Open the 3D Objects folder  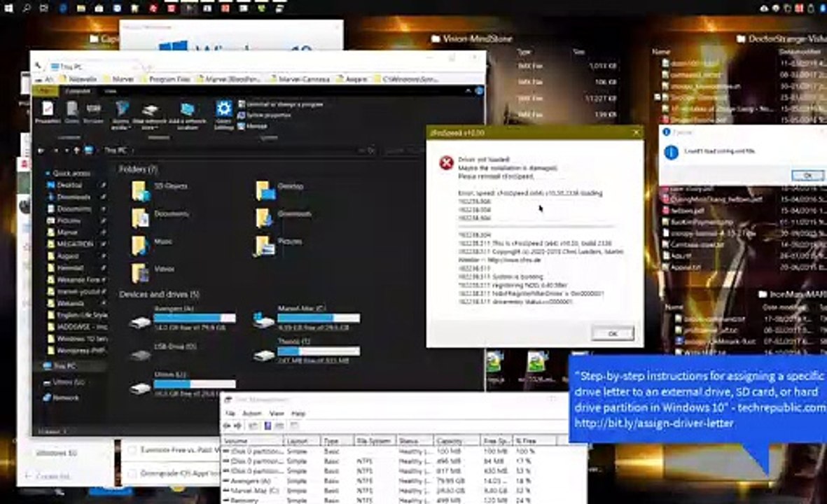coord(159,189)
